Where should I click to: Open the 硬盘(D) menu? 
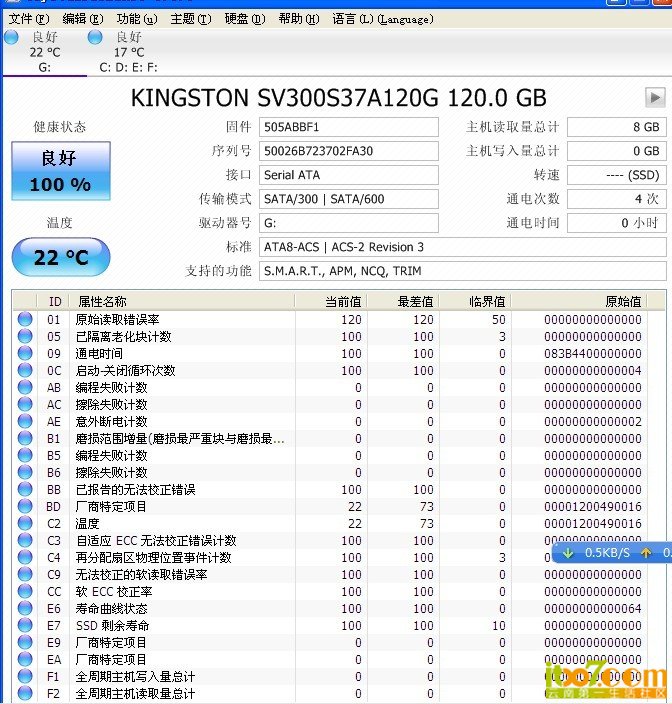tap(245, 19)
